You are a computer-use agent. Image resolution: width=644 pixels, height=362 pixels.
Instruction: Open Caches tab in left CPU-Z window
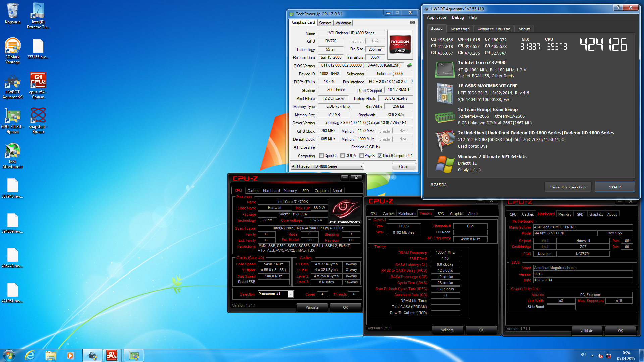253,191
